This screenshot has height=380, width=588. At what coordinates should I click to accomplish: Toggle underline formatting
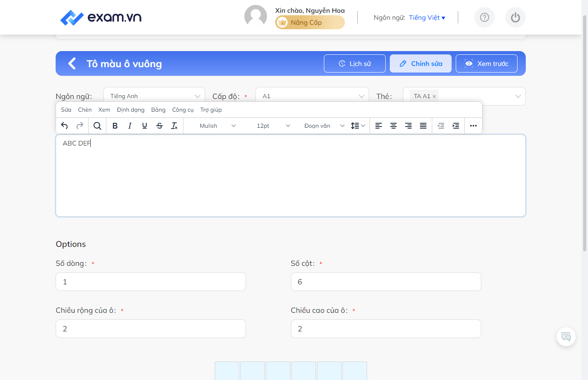point(145,126)
